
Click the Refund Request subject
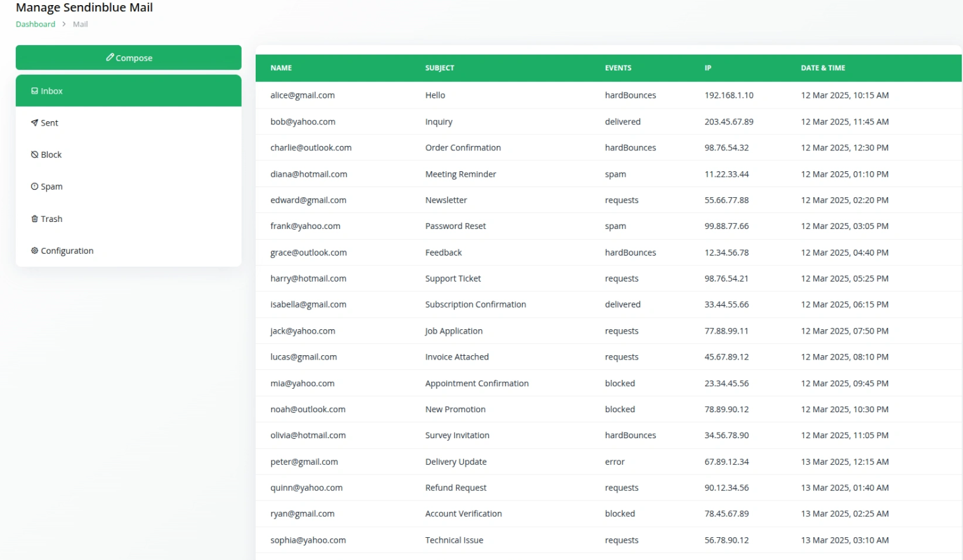point(456,488)
